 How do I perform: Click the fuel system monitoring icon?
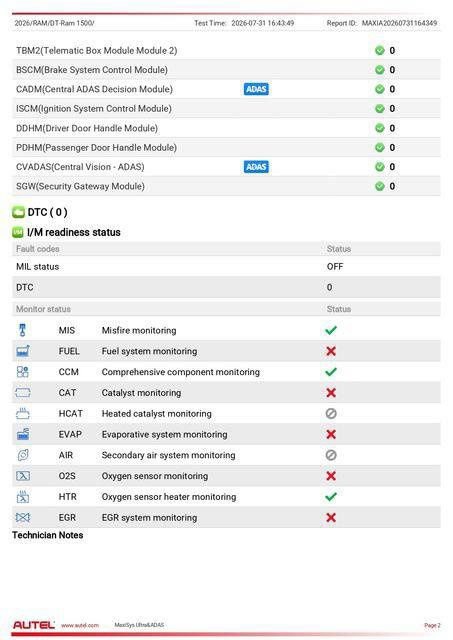[x=23, y=351]
